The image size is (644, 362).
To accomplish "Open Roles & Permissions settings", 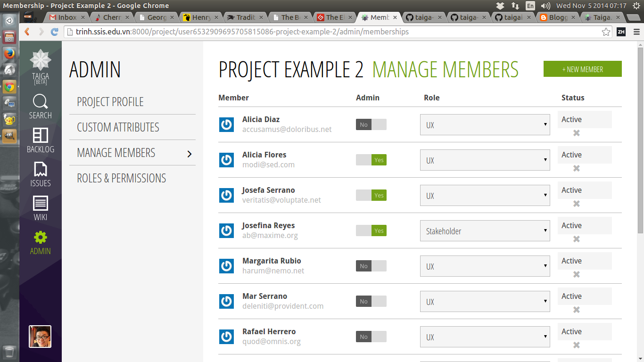I will [122, 178].
